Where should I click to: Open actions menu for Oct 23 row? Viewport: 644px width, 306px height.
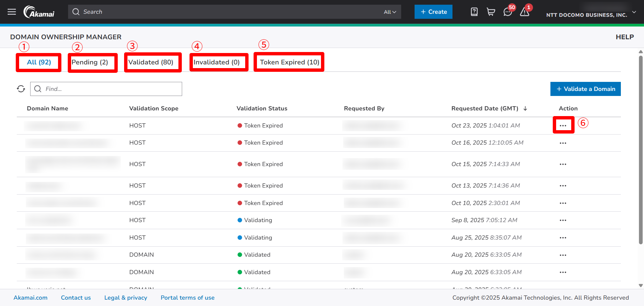click(x=563, y=125)
